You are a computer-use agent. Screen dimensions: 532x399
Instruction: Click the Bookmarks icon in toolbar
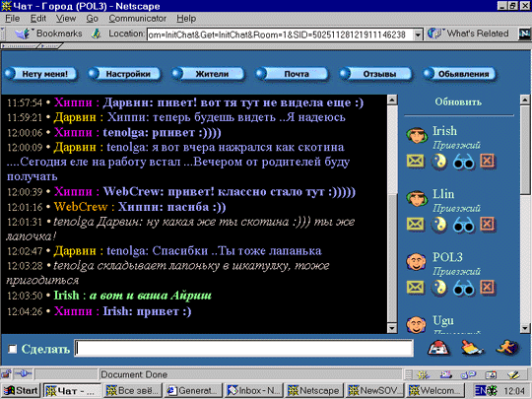(x=22, y=33)
